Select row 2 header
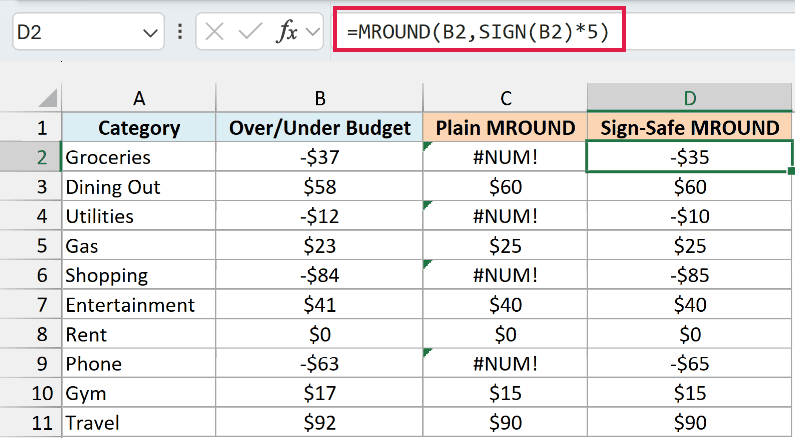 click(x=30, y=157)
